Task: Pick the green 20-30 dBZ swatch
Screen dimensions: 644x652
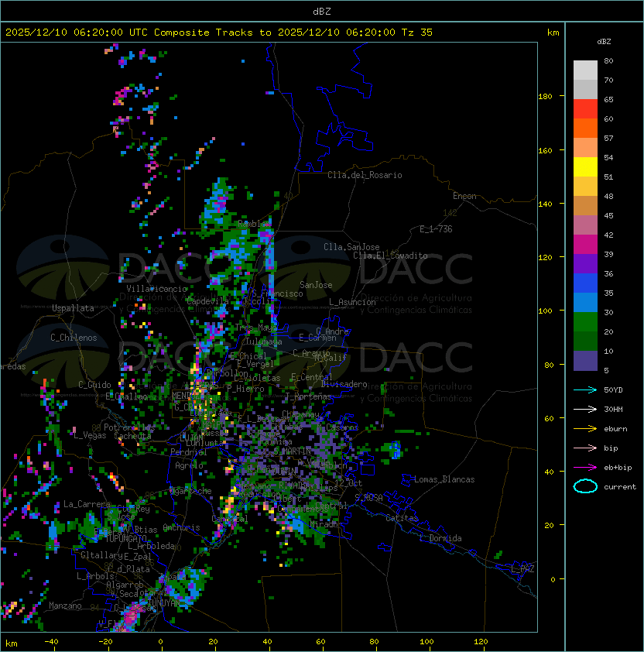Action: 585,321
